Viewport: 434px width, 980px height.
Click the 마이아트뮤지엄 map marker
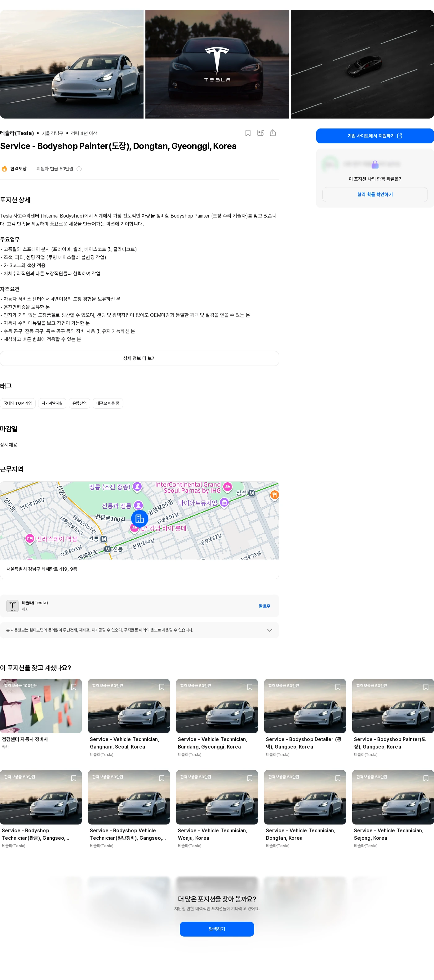coord(224,502)
